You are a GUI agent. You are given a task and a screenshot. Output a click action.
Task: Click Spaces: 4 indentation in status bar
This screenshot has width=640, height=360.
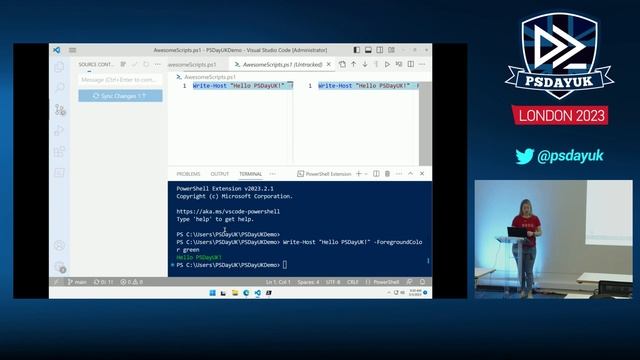point(309,282)
